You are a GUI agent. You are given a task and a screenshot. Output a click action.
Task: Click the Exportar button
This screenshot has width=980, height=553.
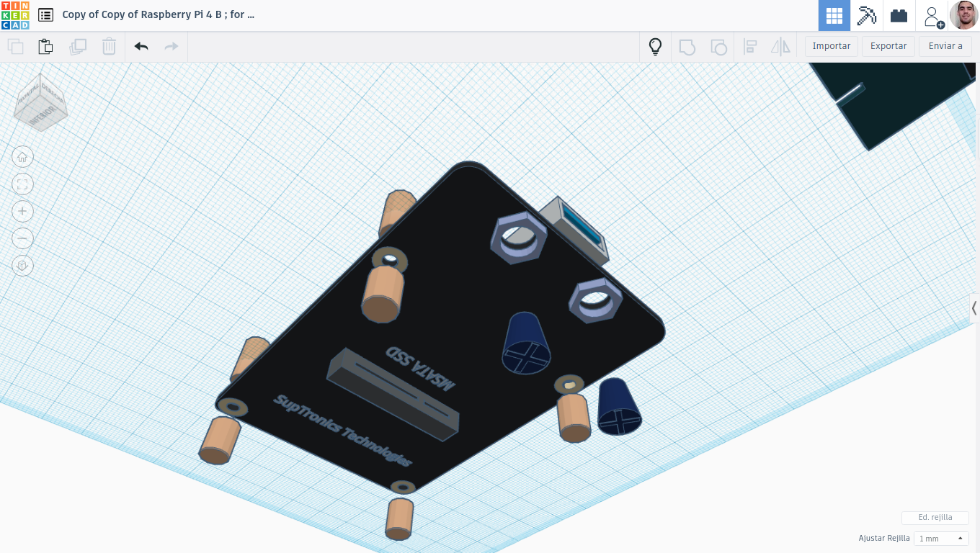888,46
